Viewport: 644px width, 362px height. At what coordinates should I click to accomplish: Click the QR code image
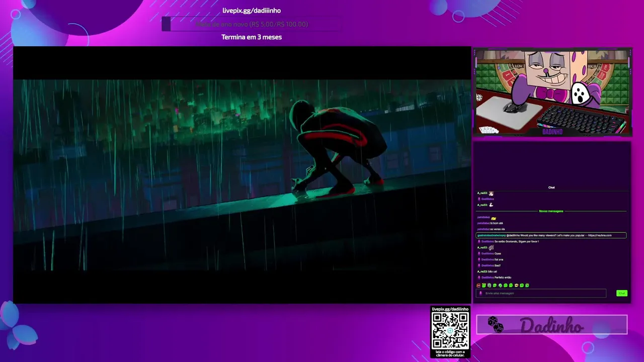450,331
